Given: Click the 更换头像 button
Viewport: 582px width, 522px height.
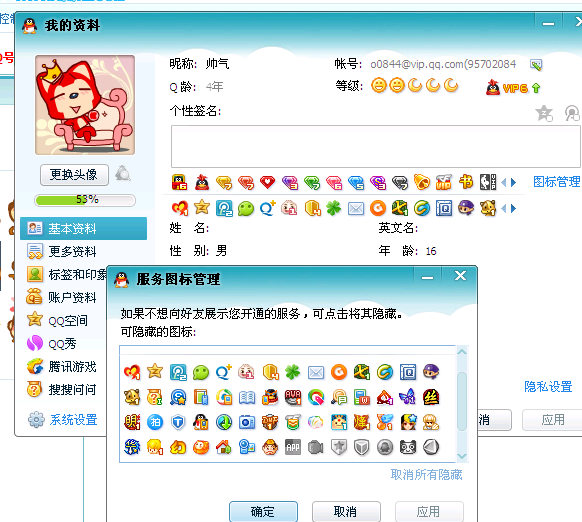Looking at the screenshot, I should pyautogui.click(x=74, y=174).
